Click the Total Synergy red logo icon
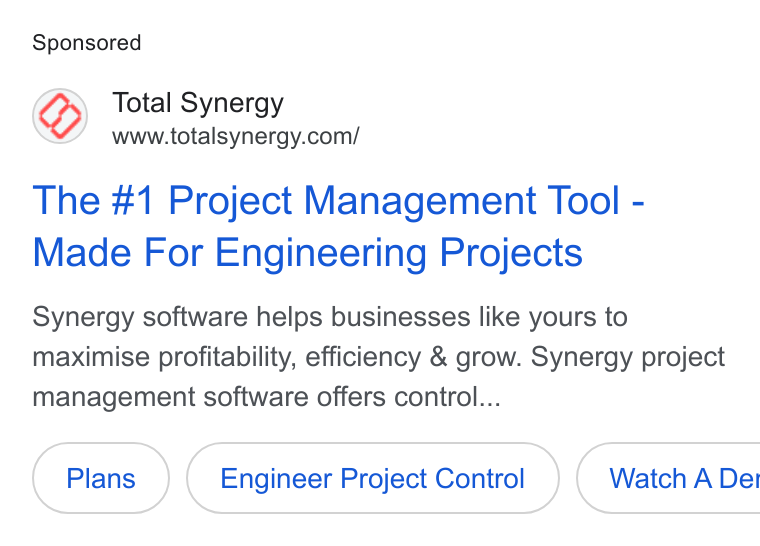The image size is (760, 546). pyautogui.click(x=60, y=116)
